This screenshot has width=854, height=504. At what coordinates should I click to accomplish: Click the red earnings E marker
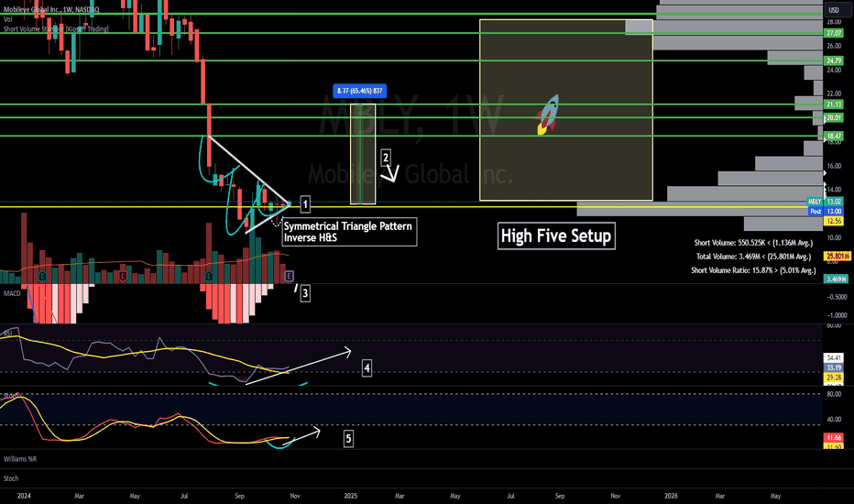point(123,277)
